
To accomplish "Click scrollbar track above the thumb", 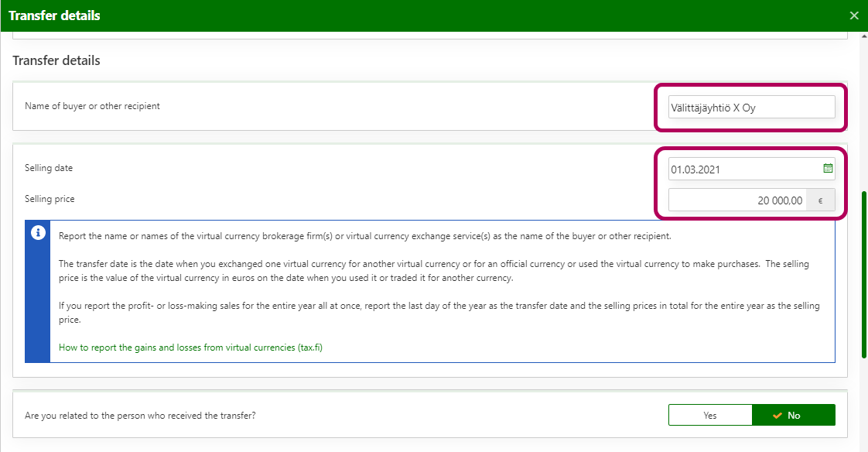I will click(863, 116).
